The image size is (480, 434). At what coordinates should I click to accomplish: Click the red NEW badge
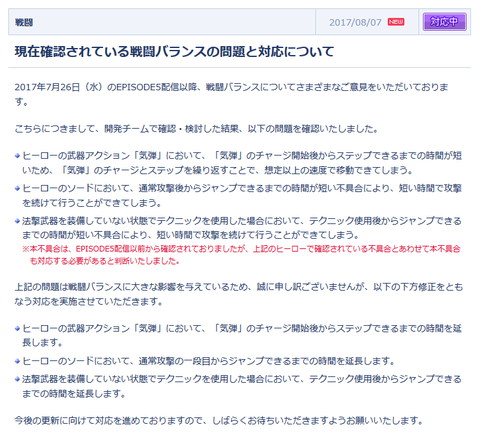(x=396, y=22)
